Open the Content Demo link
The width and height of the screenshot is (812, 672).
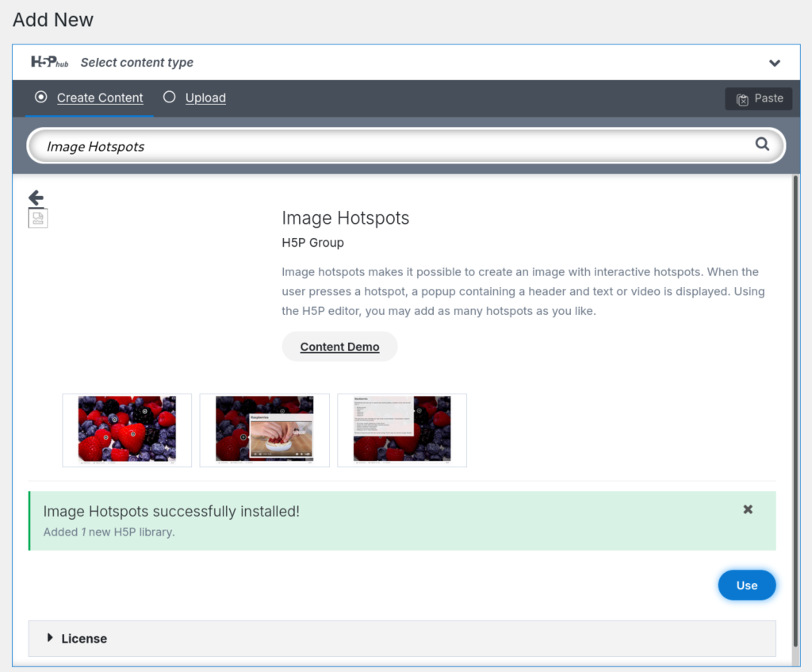pos(339,347)
